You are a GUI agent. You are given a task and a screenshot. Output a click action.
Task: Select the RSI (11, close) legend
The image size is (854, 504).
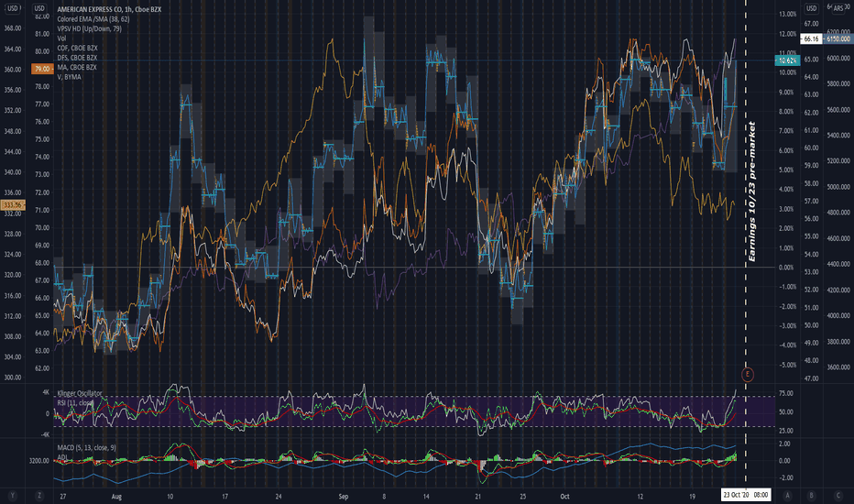click(x=75, y=402)
